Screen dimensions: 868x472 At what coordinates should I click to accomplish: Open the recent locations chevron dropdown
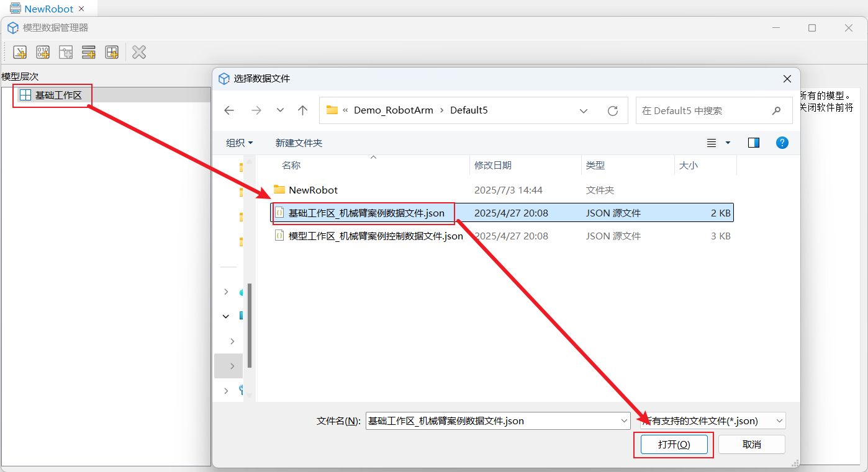[x=280, y=110]
